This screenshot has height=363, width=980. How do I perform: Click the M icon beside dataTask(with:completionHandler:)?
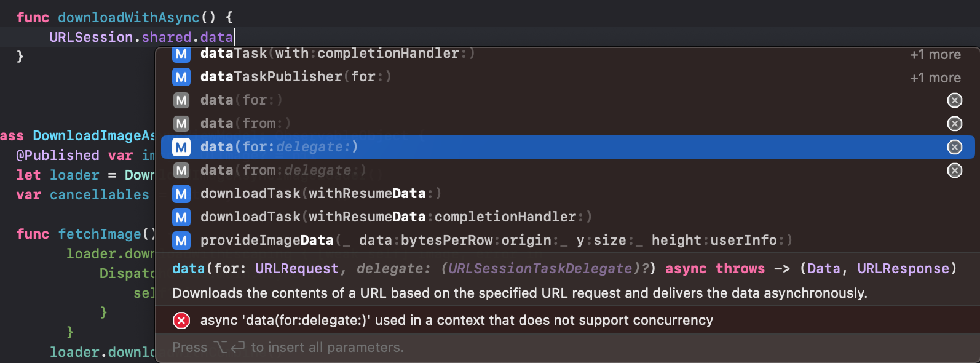coord(181,54)
